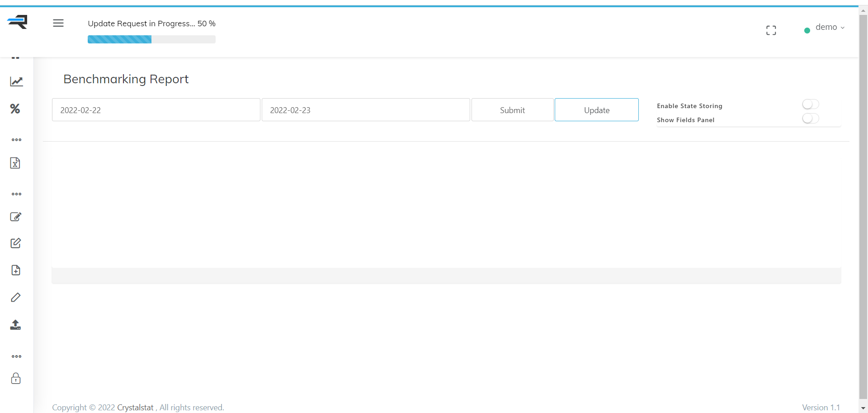Viewport: 868px width, 413px height.
Task: Open the line chart sidebar icon
Action: pyautogui.click(x=16, y=81)
